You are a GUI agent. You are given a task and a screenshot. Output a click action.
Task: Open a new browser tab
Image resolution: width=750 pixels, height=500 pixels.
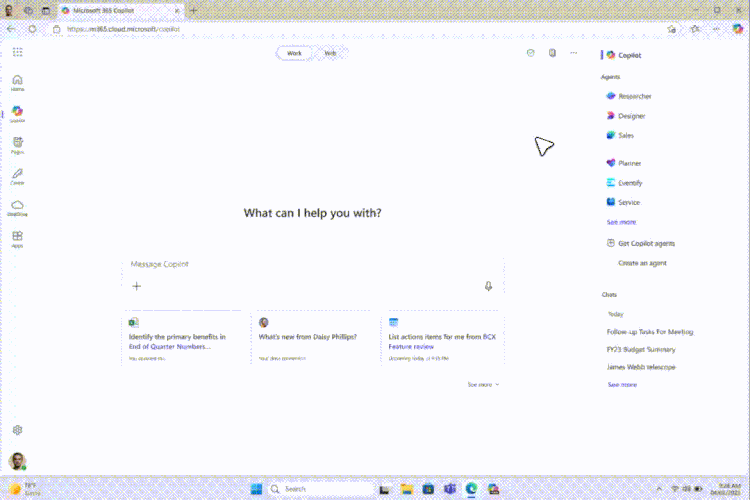tap(193, 10)
